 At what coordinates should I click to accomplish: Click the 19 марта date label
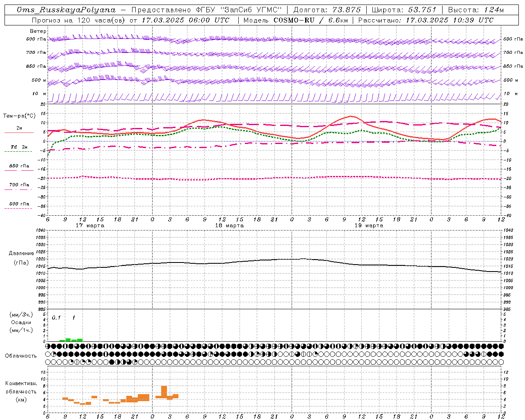tap(369, 226)
